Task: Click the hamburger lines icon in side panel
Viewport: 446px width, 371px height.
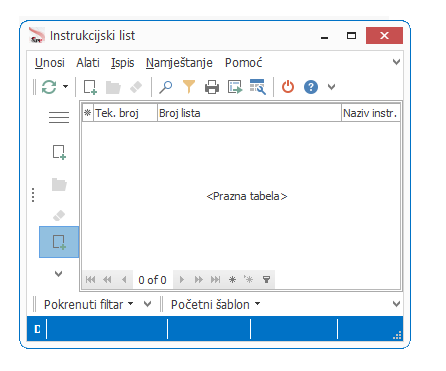Action: [59, 117]
